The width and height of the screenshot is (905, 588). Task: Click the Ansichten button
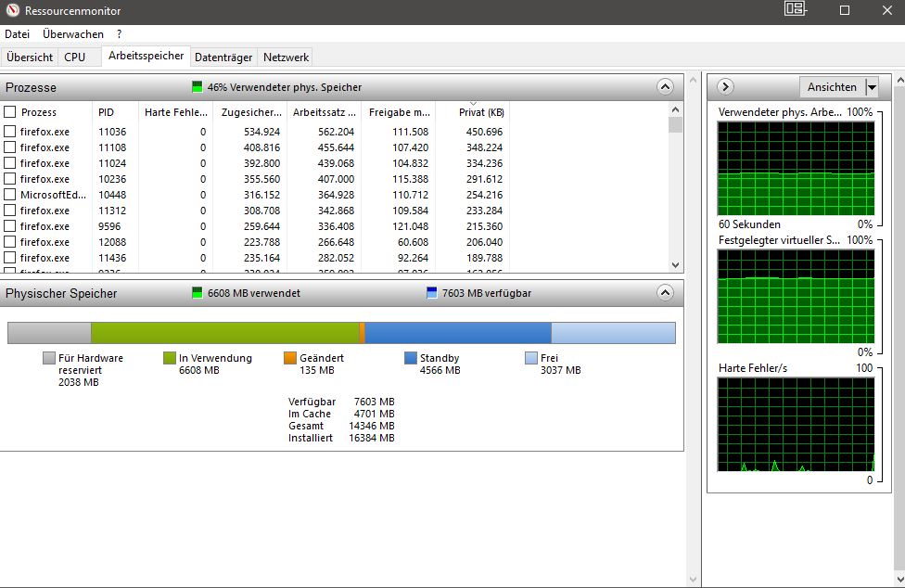tap(832, 87)
